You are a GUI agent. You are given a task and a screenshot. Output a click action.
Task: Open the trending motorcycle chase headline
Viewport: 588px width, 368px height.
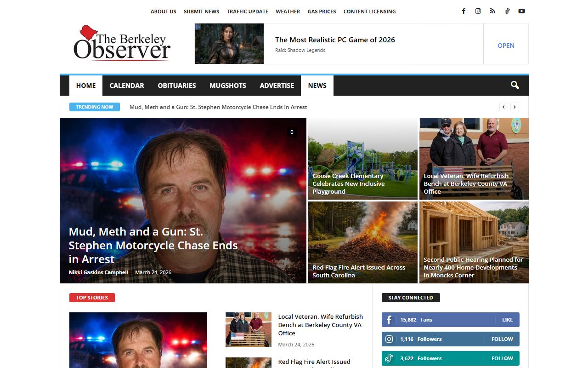coord(218,107)
